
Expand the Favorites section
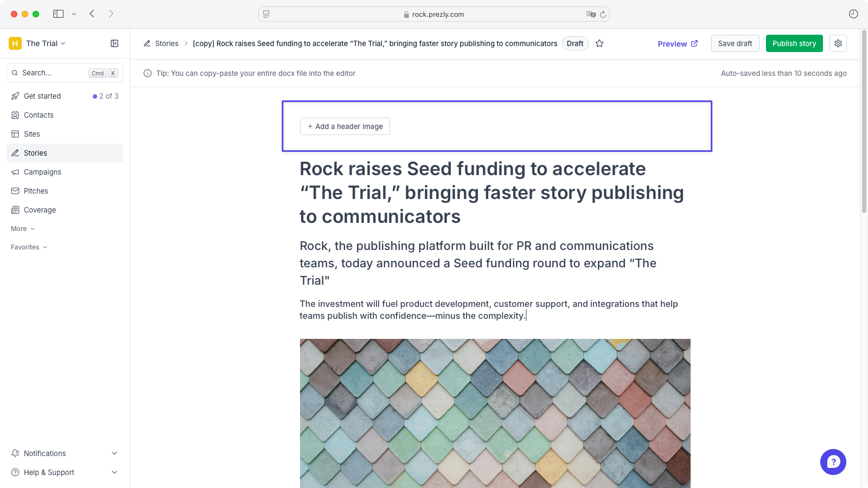click(x=29, y=247)
